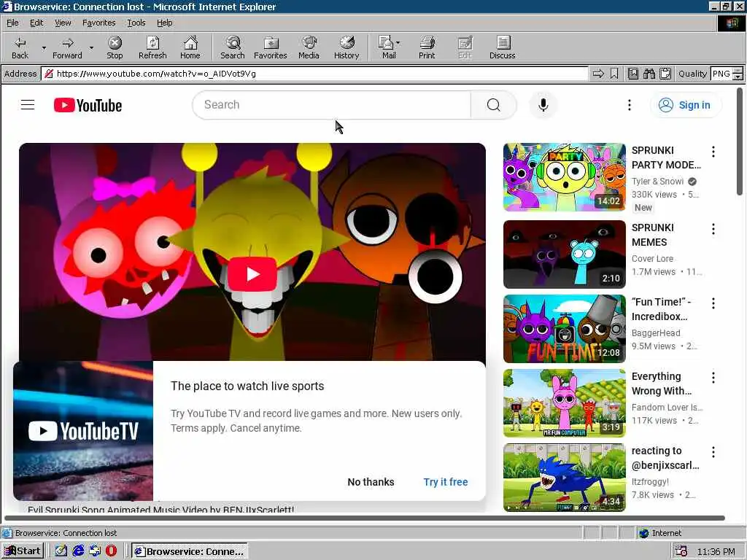Reload the page with Refresh button
This screenshot has height=560, width=747.
point(152,47)
